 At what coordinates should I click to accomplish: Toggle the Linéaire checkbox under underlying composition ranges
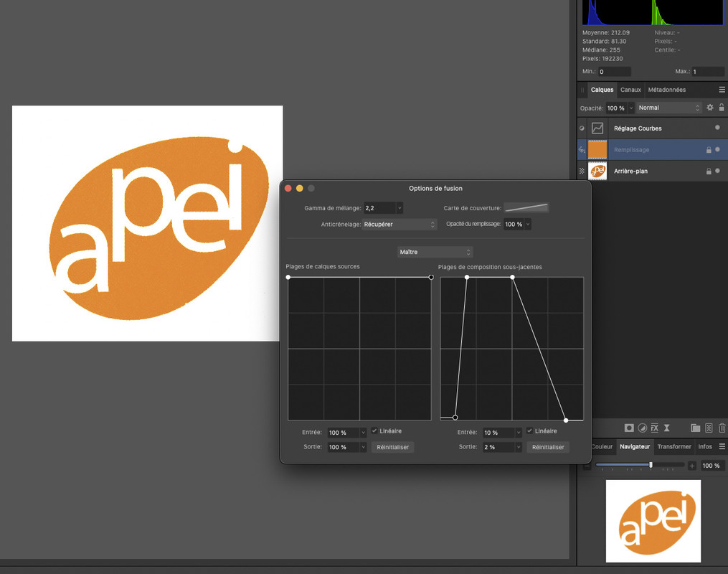[x=529, y=431]
